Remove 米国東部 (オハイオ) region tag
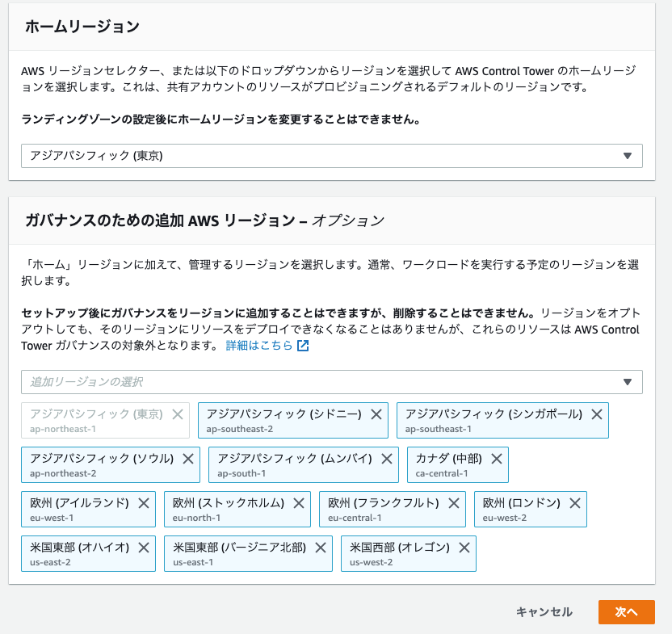The width and height of the screenshot is (672, 634). [144, 548]
